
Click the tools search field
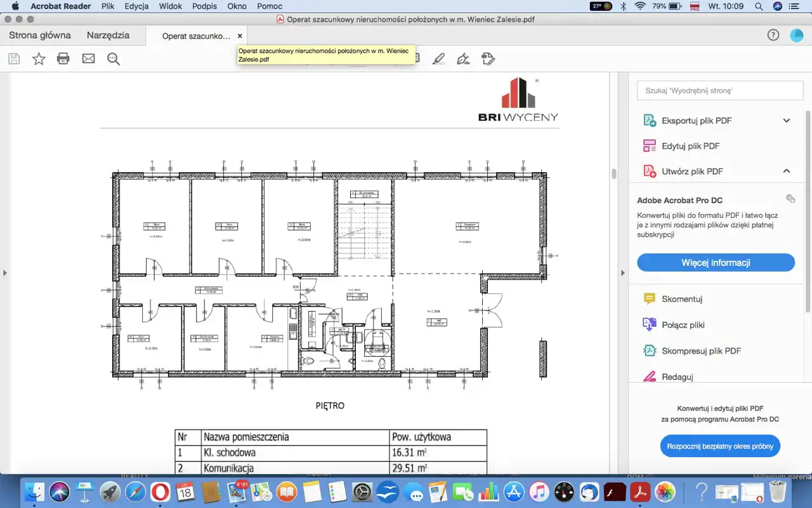tap(715, 91)
